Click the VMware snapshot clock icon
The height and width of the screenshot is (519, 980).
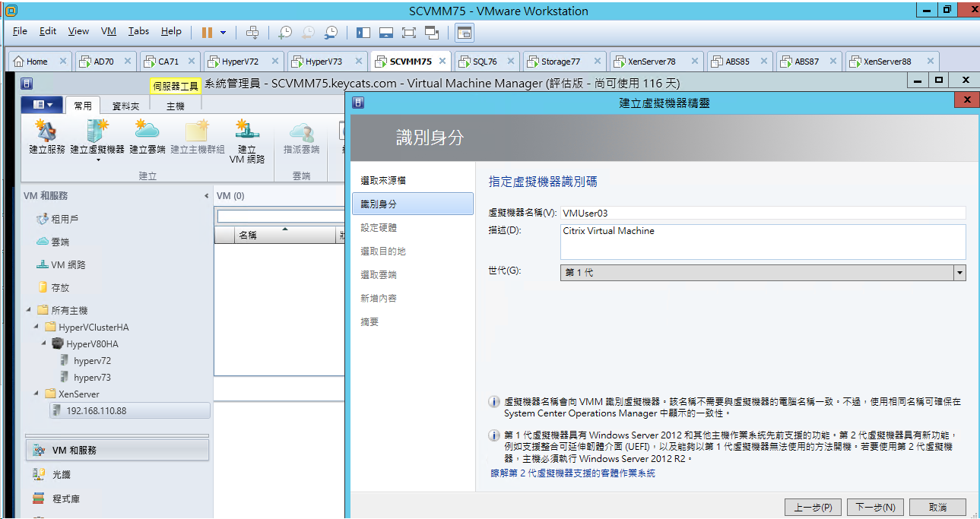click(x=284, y=32)
